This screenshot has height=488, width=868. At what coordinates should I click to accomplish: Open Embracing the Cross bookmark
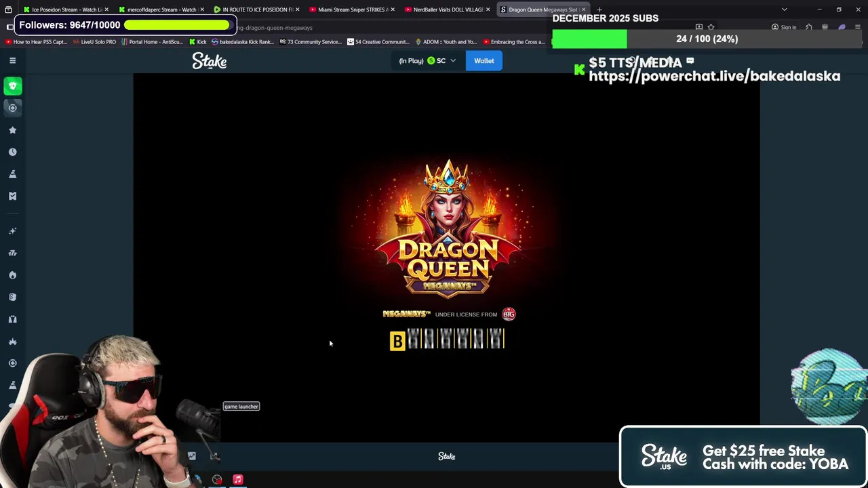pyautogui.click(x=514, y=42)
